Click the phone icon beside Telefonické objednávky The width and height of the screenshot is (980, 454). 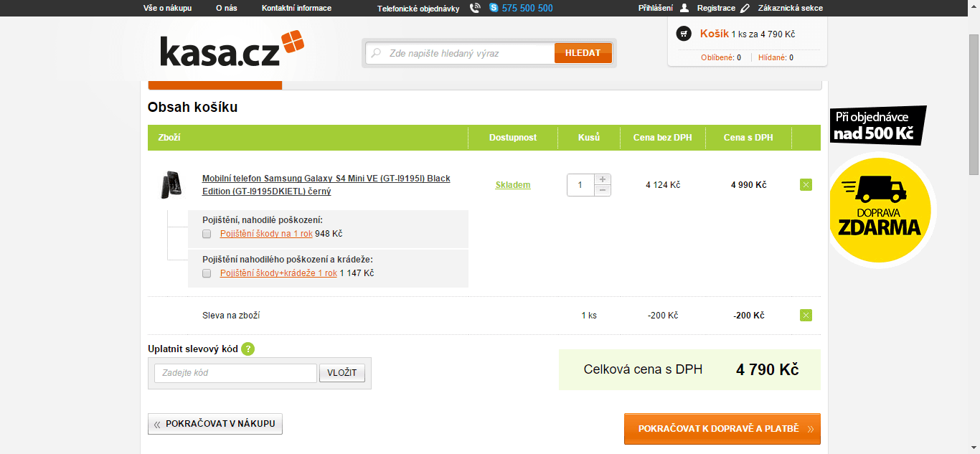[x=475, y=8]
